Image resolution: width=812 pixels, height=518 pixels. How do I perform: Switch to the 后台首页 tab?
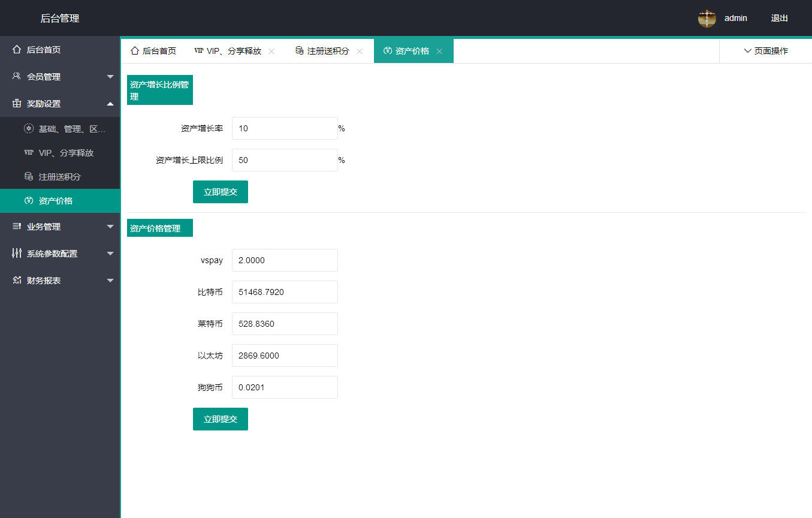153,51
